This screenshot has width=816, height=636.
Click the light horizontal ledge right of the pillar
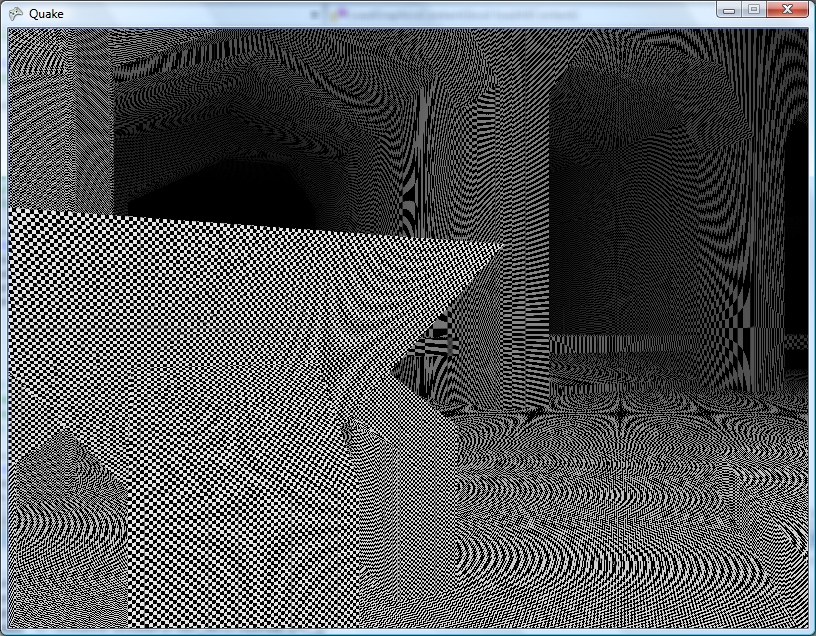pyautogui.click(x=650, y=344)
